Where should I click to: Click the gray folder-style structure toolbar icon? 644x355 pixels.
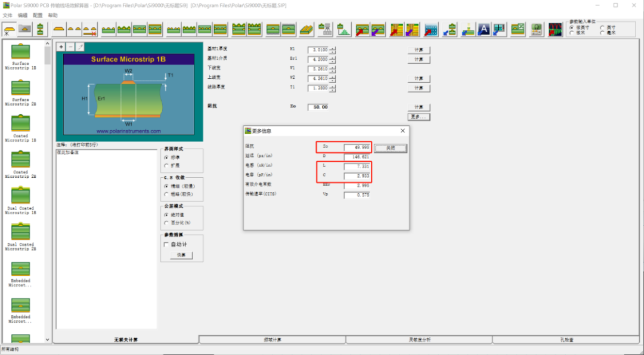click(24, 30)
